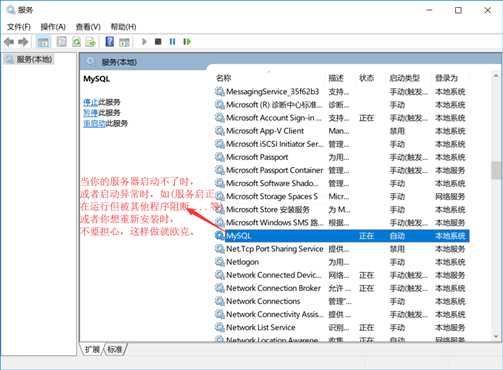The height and width of the screenshot is (370, 503).
Task: Select the Microsoft Passport Container row
Action: [342, 170]
